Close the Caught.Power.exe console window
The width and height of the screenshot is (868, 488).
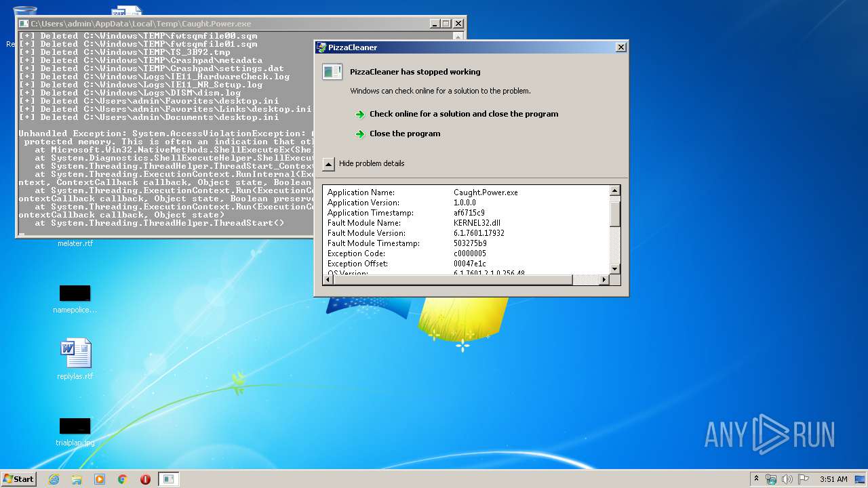click(458, 24)
